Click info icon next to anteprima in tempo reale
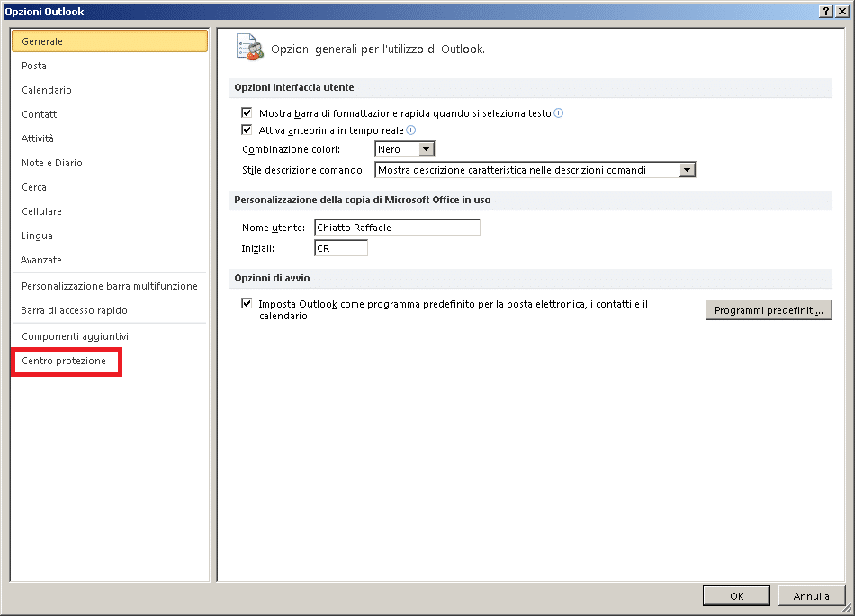The height and width of the screenshot is (616, 855). 411,129
